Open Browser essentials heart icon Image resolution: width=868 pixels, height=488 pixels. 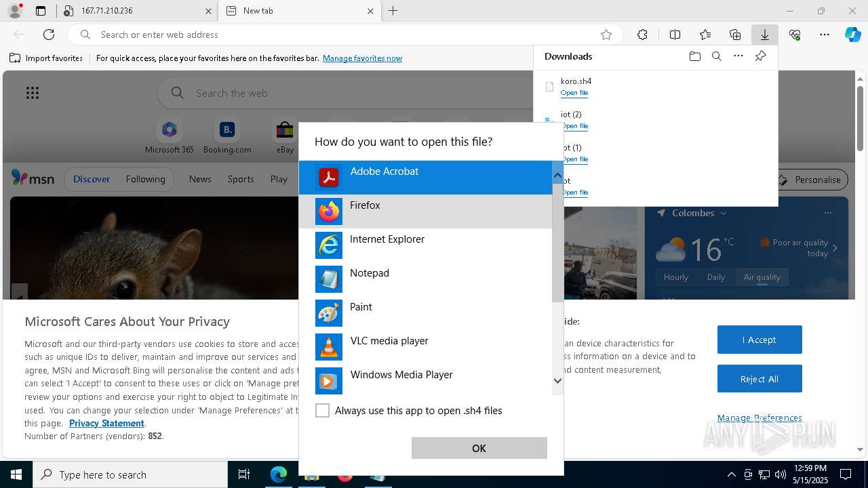pyautogui.click(x=795, y=35)
